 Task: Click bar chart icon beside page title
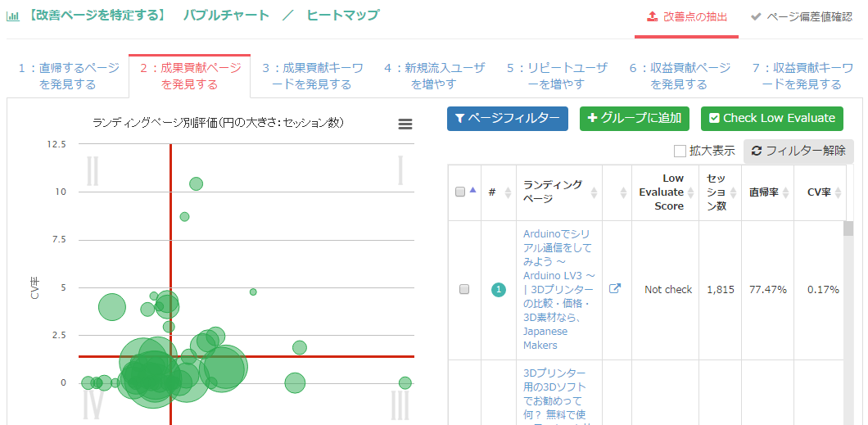[12, 16]
